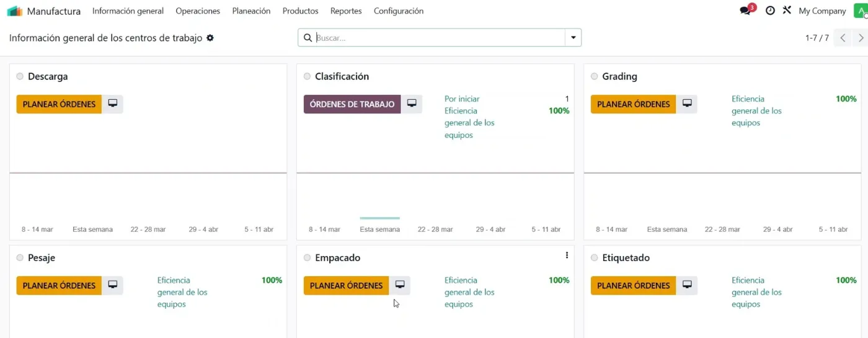Open the Manufactura app home icon

pyautogui.click(x=14, y=11)
